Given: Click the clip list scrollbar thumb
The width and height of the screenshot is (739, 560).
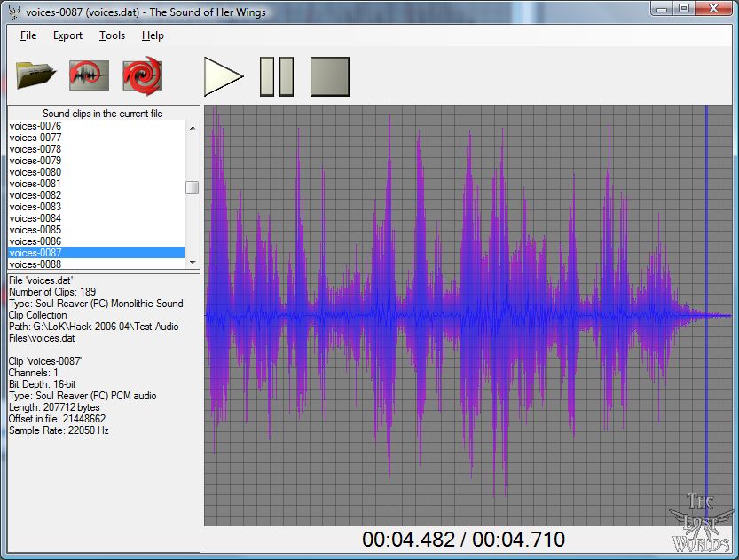Looking at the screenshot, I should pos(193,187).
